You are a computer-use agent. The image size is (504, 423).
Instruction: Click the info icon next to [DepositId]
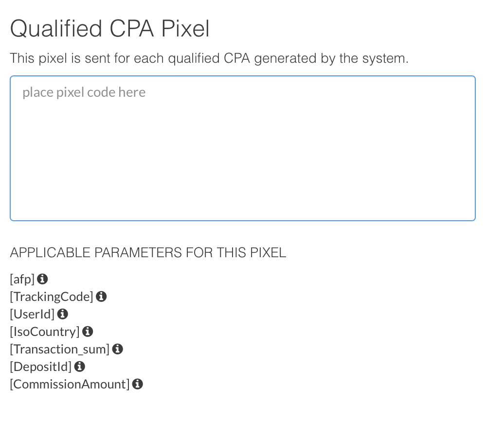(79, 367)
